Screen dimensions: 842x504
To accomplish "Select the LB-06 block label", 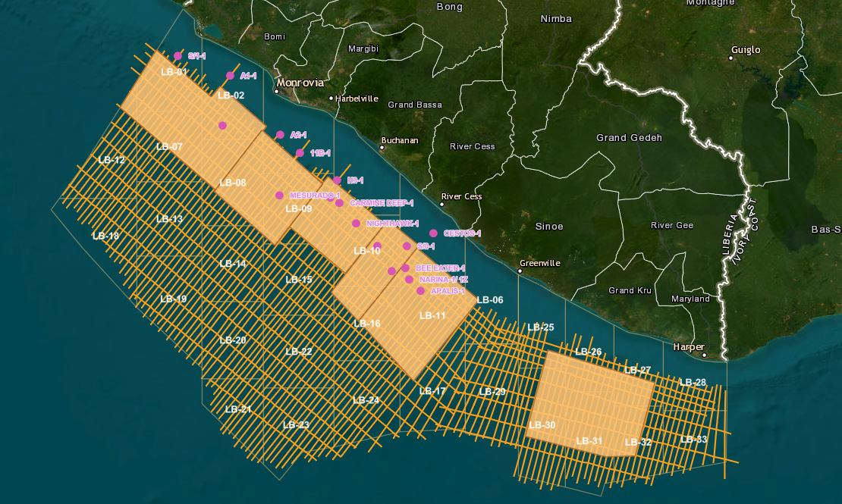I will [x=490, y=300].
